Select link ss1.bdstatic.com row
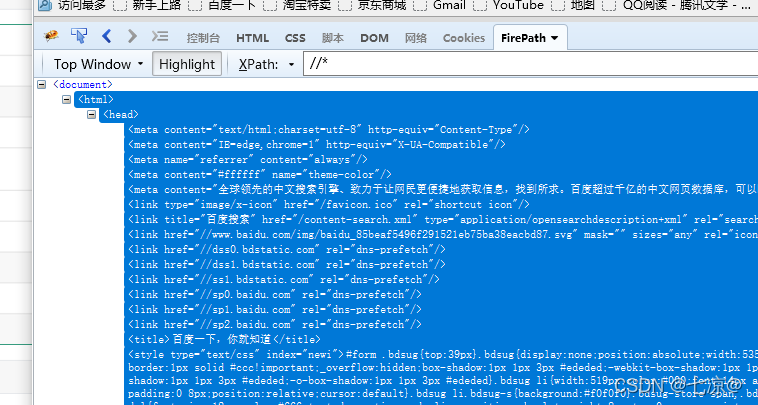The height and width of the screenshot is (405, 758). point(284,279)
